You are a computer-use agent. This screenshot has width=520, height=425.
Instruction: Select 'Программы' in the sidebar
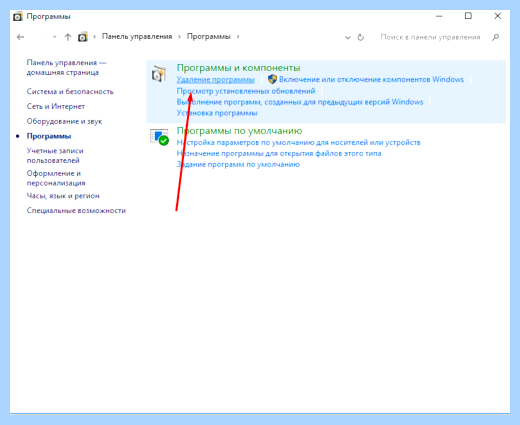click(x=49, y=136)
